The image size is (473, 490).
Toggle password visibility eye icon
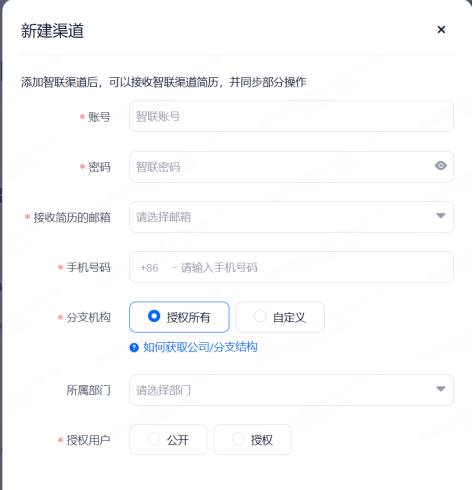440,166
